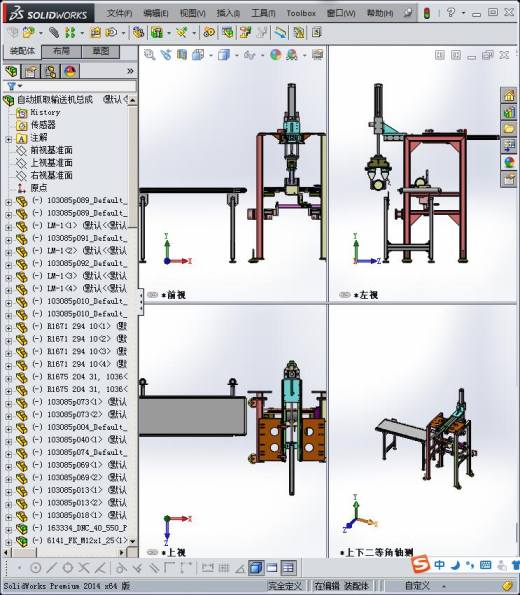Image resolution: width=520 pixels, height=595 pixels.
Task: Expand the 163334_DNC_40_550 component node
Action: 9,529
